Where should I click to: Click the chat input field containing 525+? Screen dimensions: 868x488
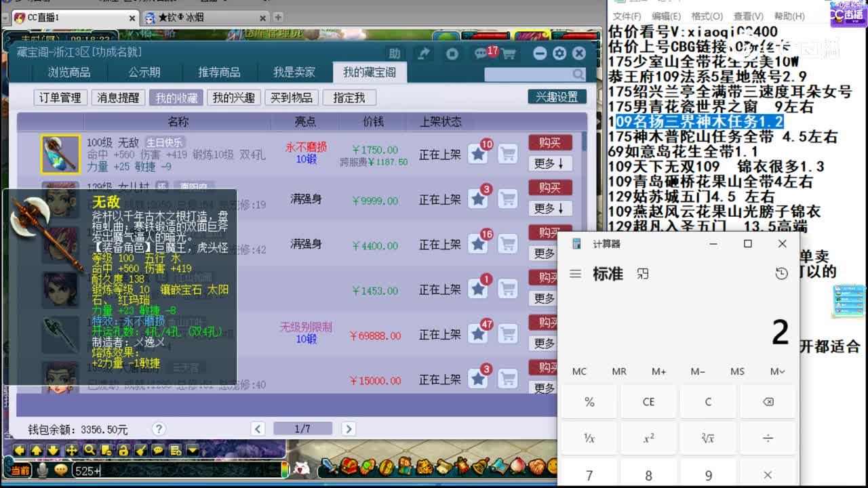176,470
